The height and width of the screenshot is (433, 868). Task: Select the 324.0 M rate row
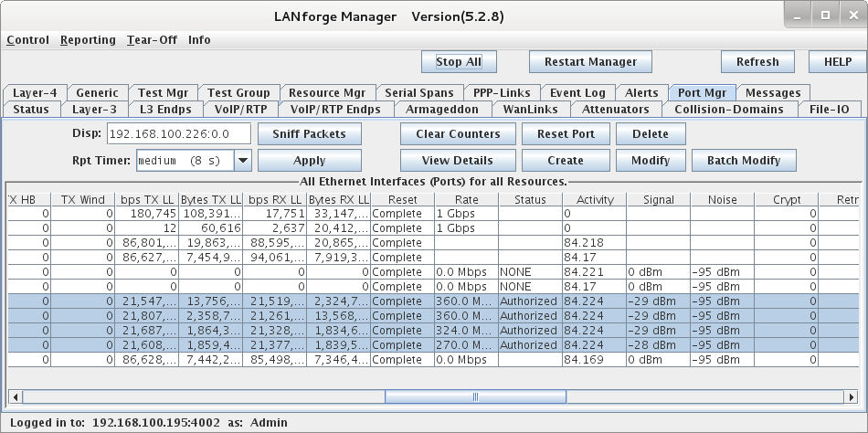[434, 331]
